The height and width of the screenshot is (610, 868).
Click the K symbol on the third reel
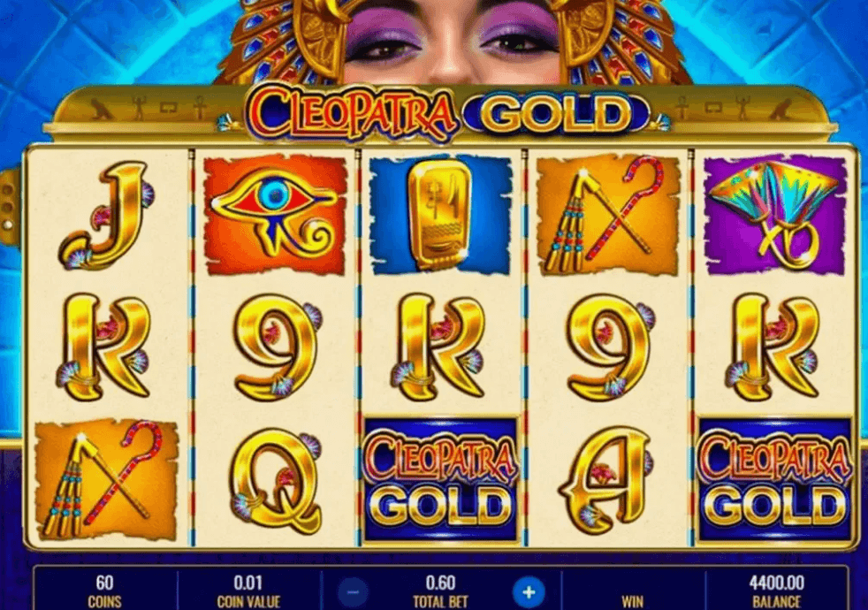[438, 347]
